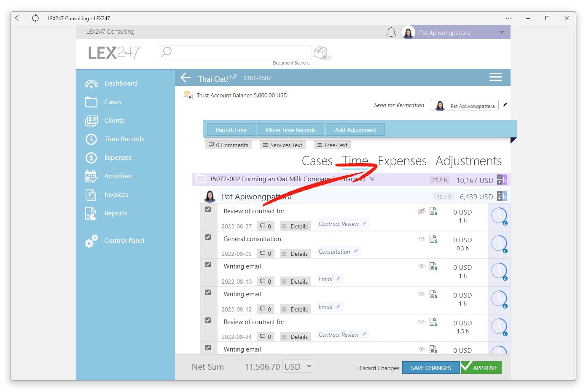Click SAVE CHANGES button

coord(431,368)
